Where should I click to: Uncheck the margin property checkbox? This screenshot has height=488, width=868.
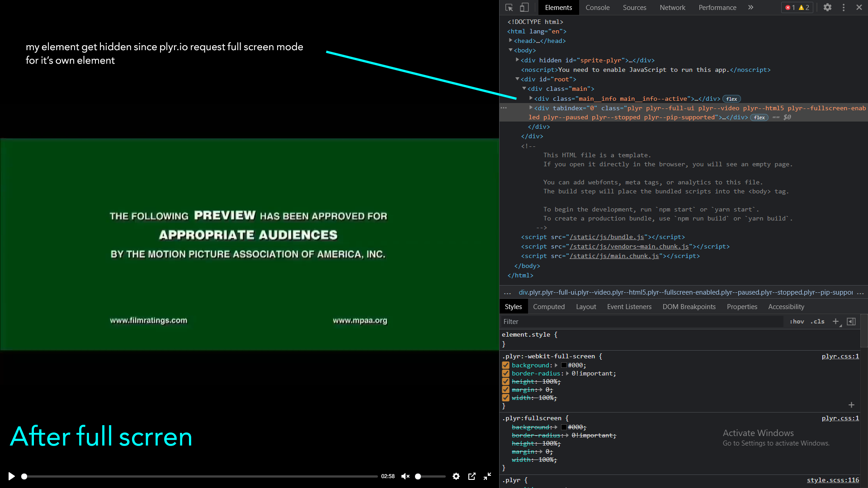[505, 389]
